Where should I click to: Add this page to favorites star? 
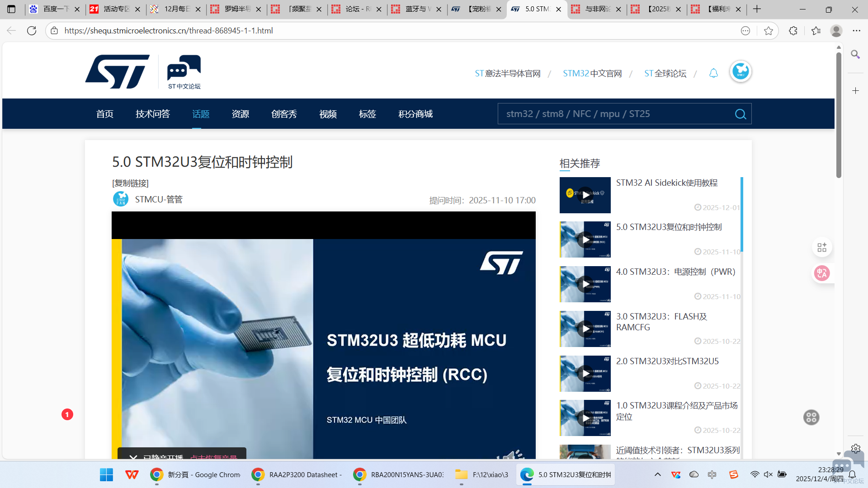pos(768,31)
